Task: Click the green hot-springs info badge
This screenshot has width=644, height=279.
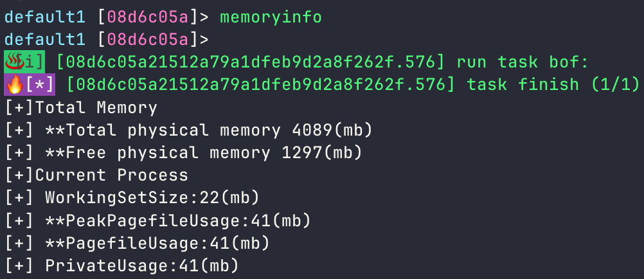Action: 24,62
